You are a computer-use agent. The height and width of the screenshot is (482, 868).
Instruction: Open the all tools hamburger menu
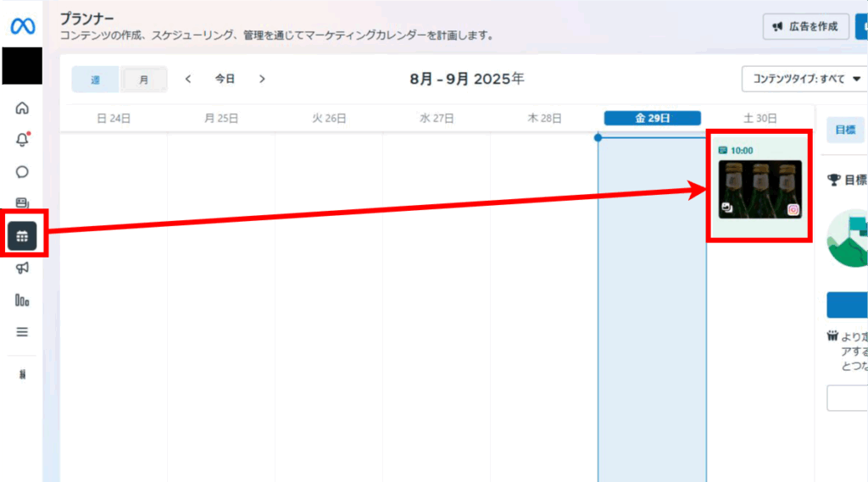tap(23, 331)
